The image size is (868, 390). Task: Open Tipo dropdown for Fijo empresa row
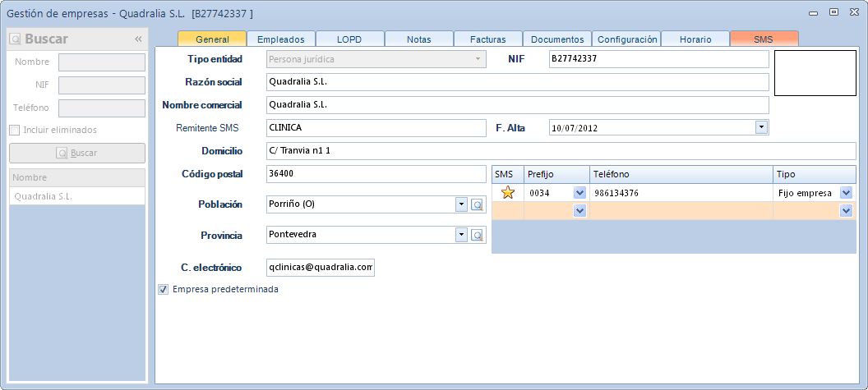coord(846,193)
